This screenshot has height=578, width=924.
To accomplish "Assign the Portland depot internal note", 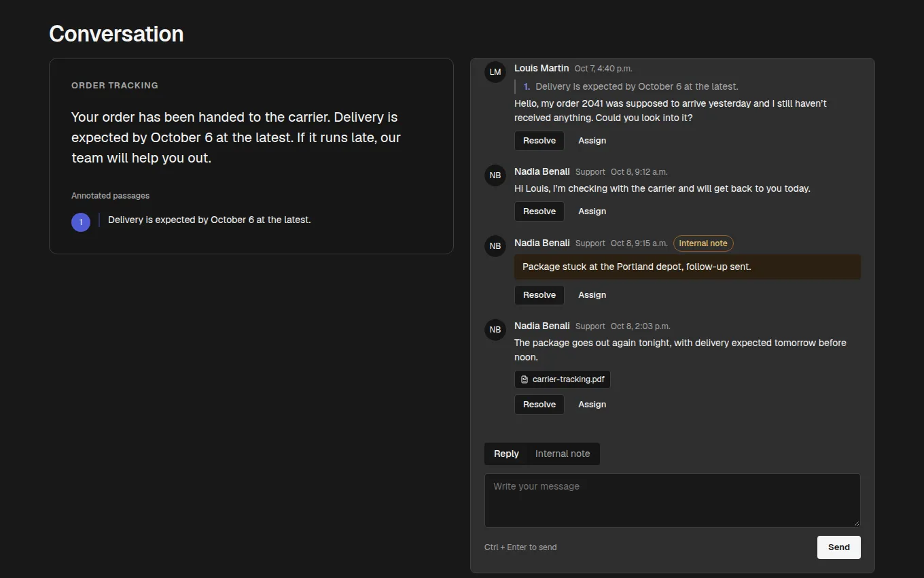I will tap(592, 295).
